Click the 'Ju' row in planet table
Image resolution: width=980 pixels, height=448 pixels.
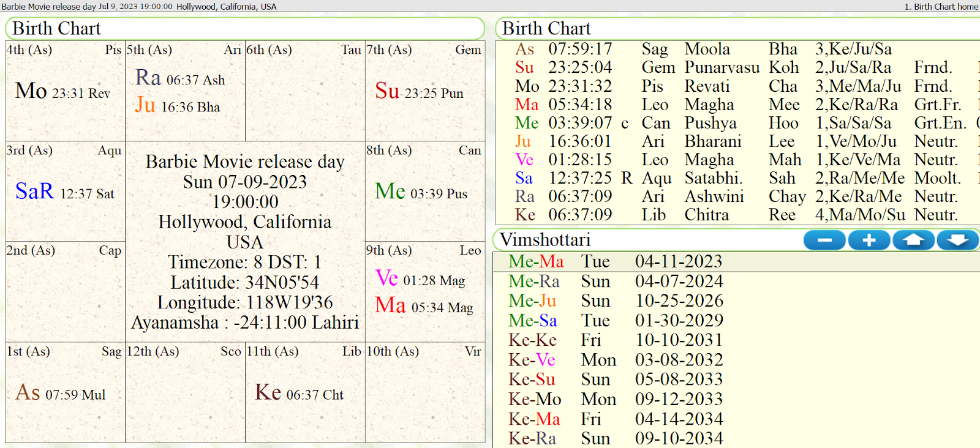tap(737, 141)
